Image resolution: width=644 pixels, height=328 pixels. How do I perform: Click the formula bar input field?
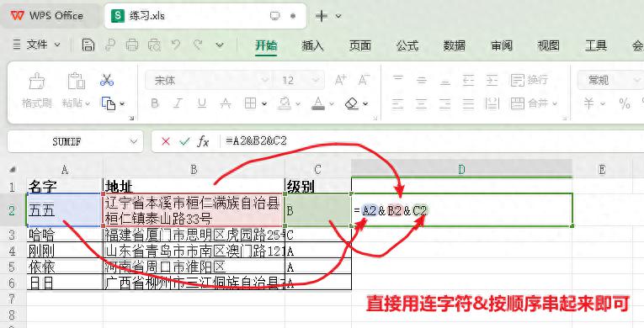(x=434, y=141)
